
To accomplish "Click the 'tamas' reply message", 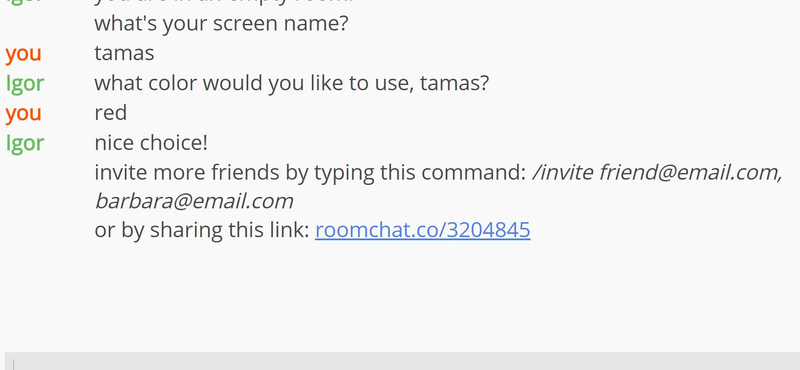I will (x=124, y=54).
